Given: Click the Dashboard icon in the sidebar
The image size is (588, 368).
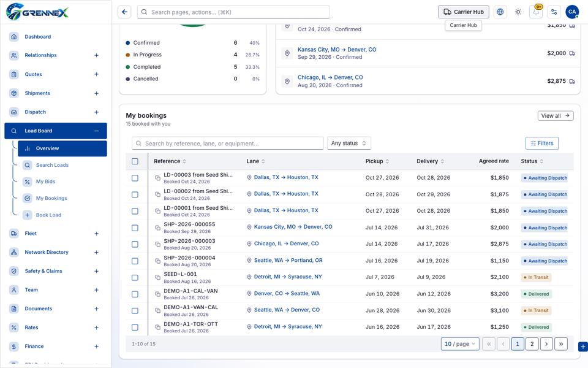Looking at the screenshot, I should (14, 37).
